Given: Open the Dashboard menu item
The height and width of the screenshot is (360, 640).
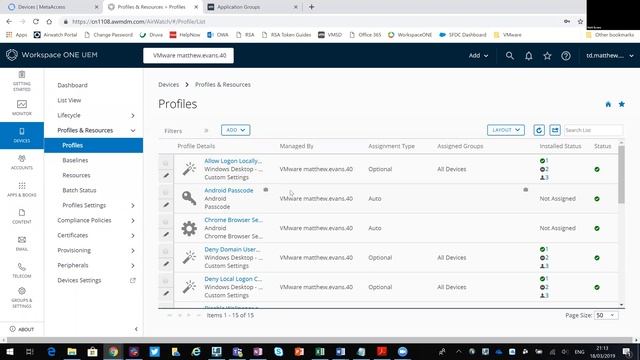Looking at the screenshot, I should pyautogui.click(x=72, y=85).
